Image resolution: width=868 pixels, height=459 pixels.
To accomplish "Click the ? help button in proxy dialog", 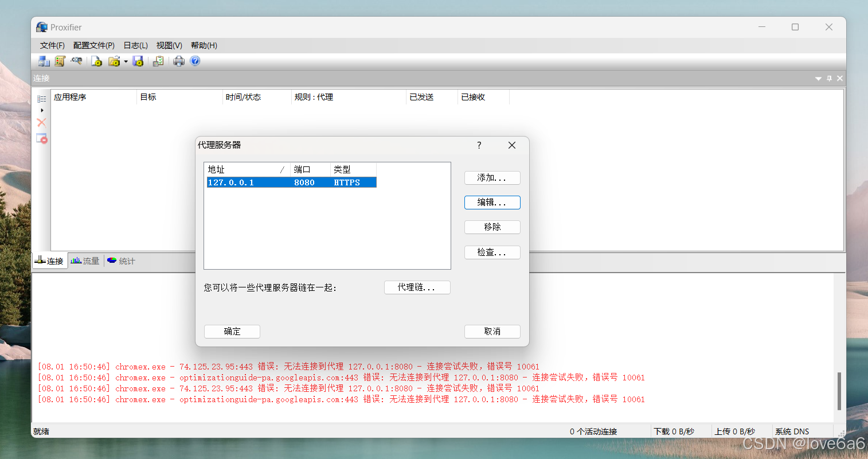I will coord(479,145).
